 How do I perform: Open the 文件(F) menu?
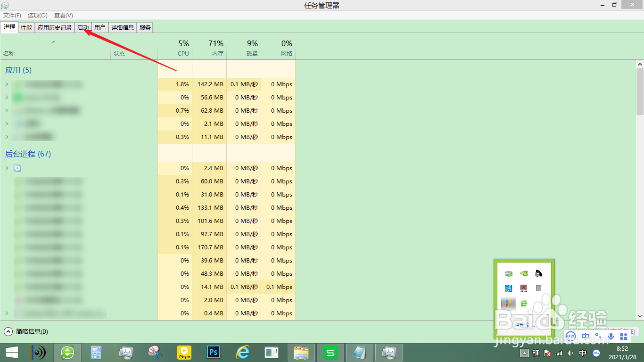pyautogui.click(x=12, y=16)
